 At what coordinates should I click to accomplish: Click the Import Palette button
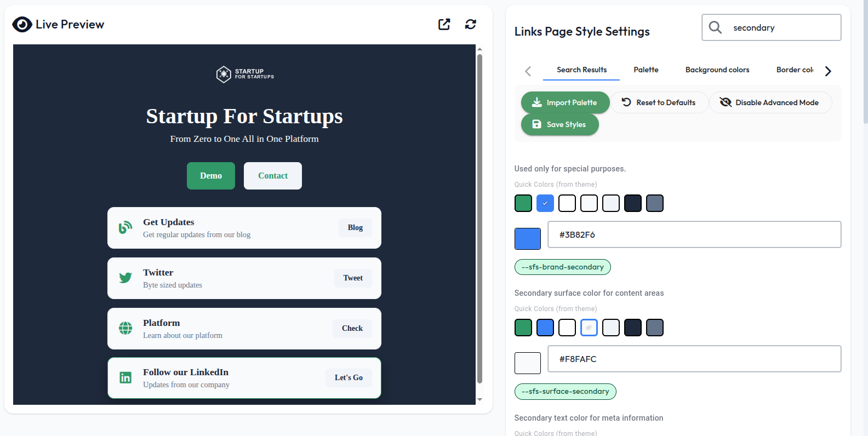point(565,102)
